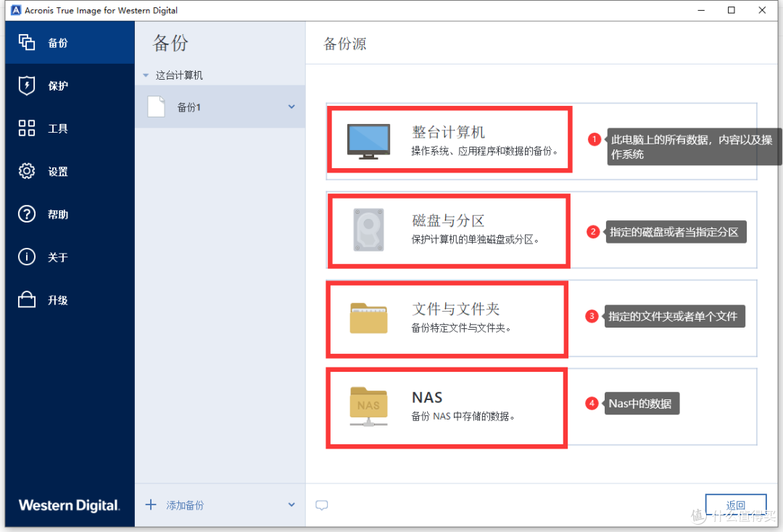Click the plus icon for 添加备份
783x532 pixels.
151,504
